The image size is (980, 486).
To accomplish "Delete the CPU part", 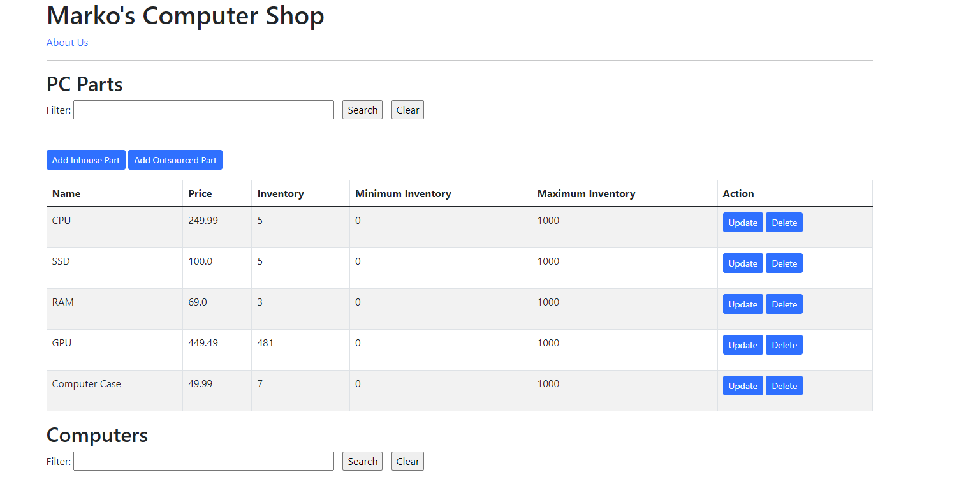I will coord(784,222).
